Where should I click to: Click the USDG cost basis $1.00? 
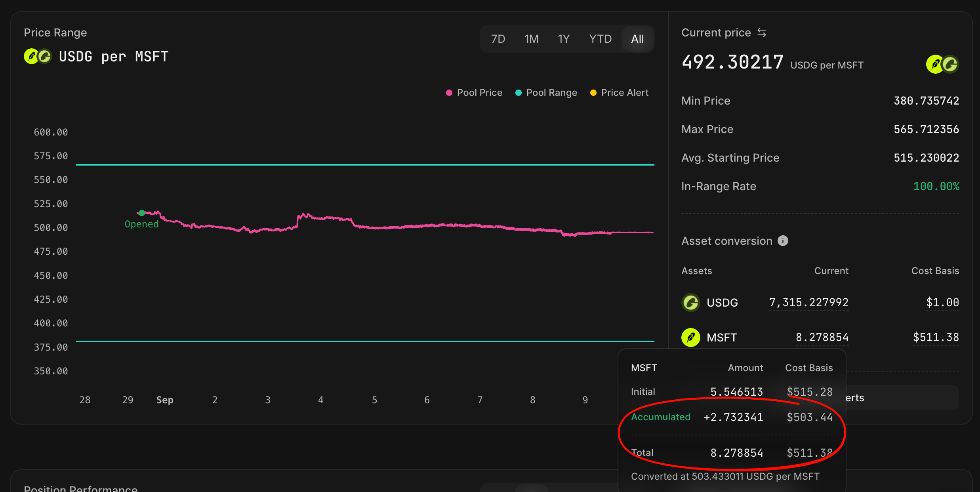(x=942, y=303)
